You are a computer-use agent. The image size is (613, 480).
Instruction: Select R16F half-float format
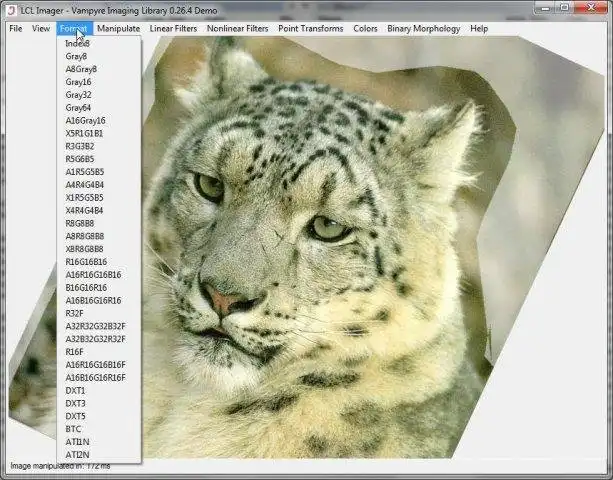pos(99,352)
